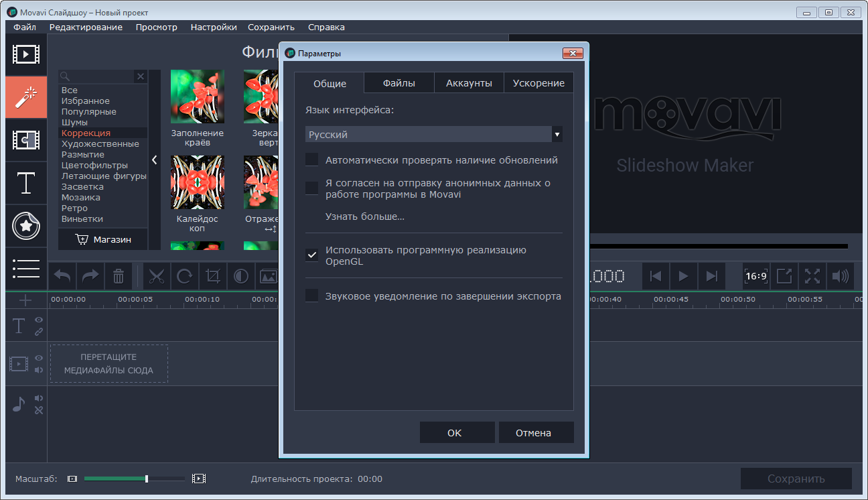
Task: Click the Отмена button
Action: pos(536,432)
